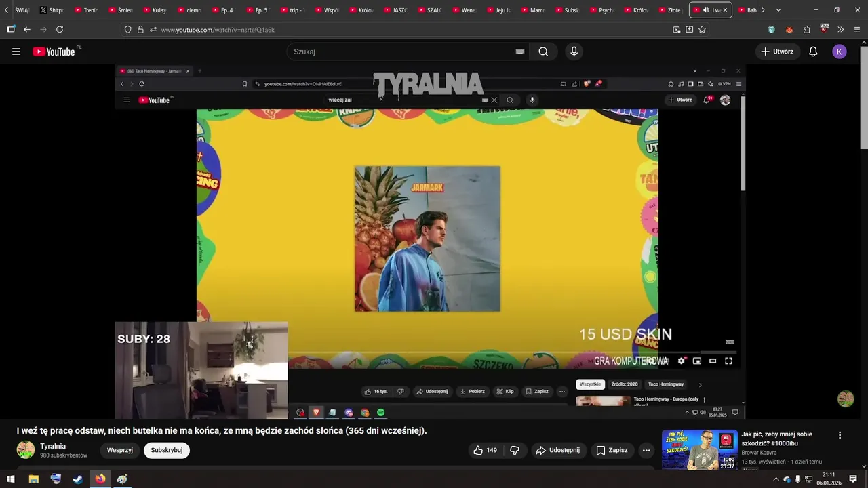Open the extensions puzzle-piece menu
Screen dimensions: 868x488
click(806, 30)
